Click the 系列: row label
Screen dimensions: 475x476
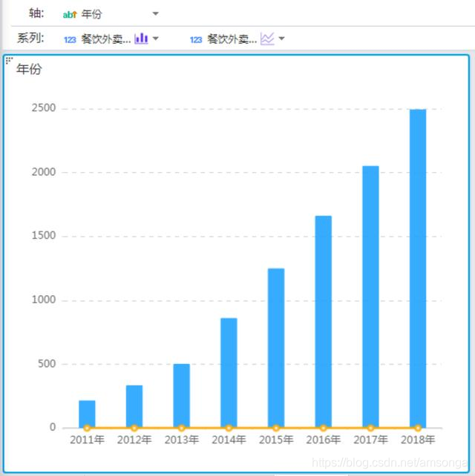[x=30, y=38]
